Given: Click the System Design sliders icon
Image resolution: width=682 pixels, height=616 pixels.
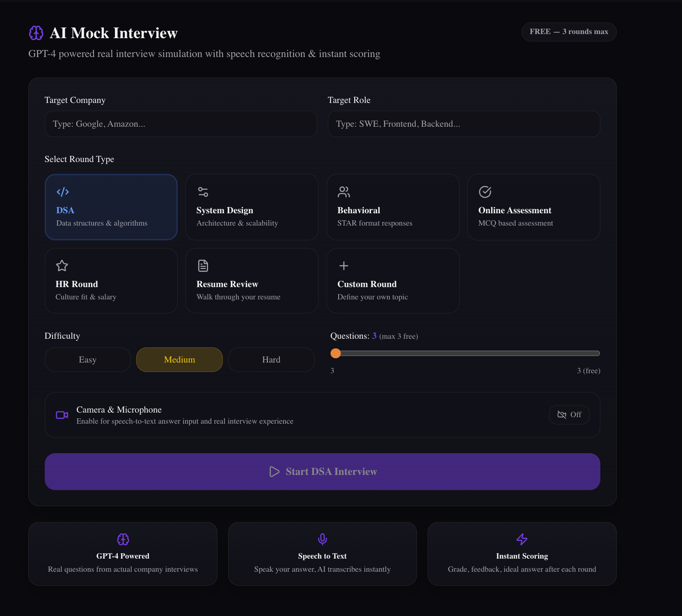Looking at the screenshot, I should pos(203,192).
